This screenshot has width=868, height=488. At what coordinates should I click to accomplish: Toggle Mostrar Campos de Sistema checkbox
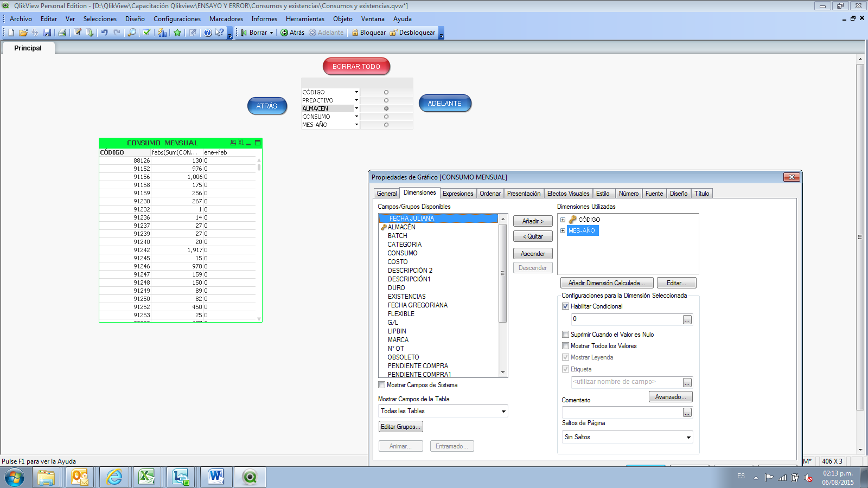tap(381, 385)
